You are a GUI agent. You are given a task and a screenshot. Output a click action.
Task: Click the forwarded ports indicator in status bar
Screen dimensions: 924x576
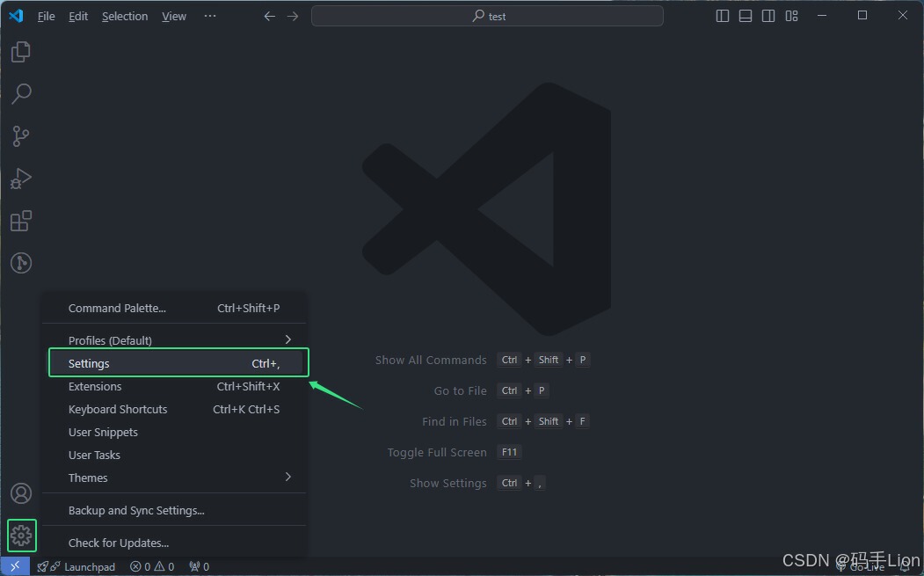point(200,566)
